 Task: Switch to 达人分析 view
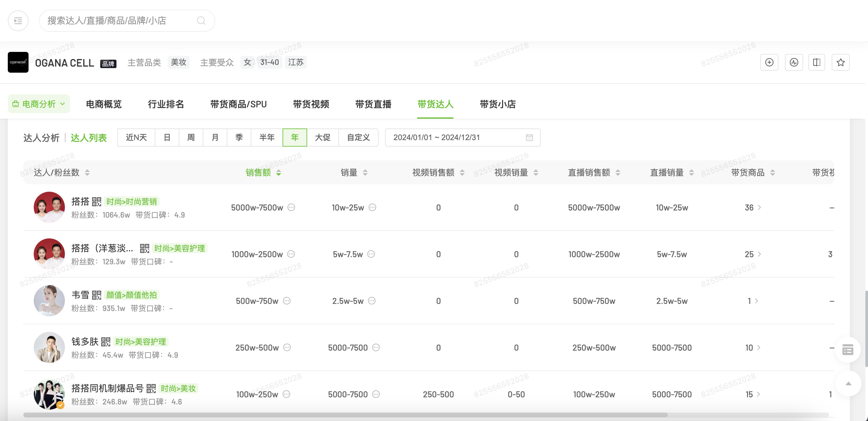[x=41, y=138]
